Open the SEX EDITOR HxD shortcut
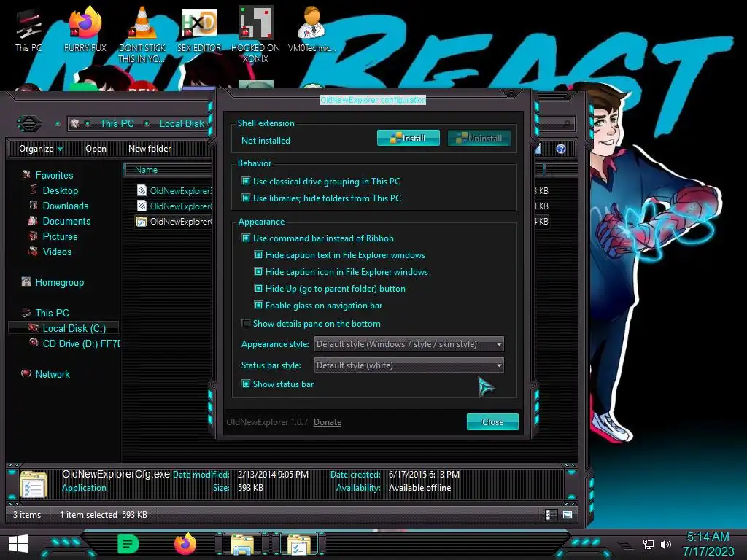This screenshot has height=560, width=747. pos(199,29)
